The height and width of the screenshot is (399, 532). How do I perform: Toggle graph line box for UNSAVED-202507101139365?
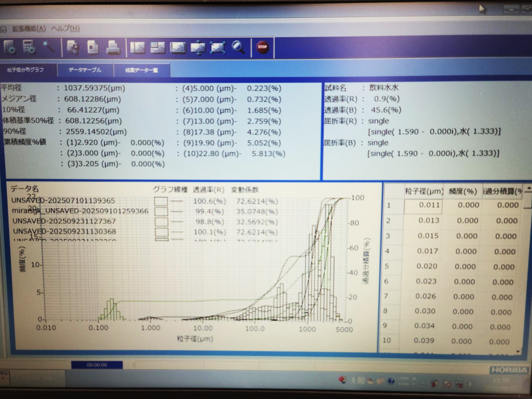point(161,201)
